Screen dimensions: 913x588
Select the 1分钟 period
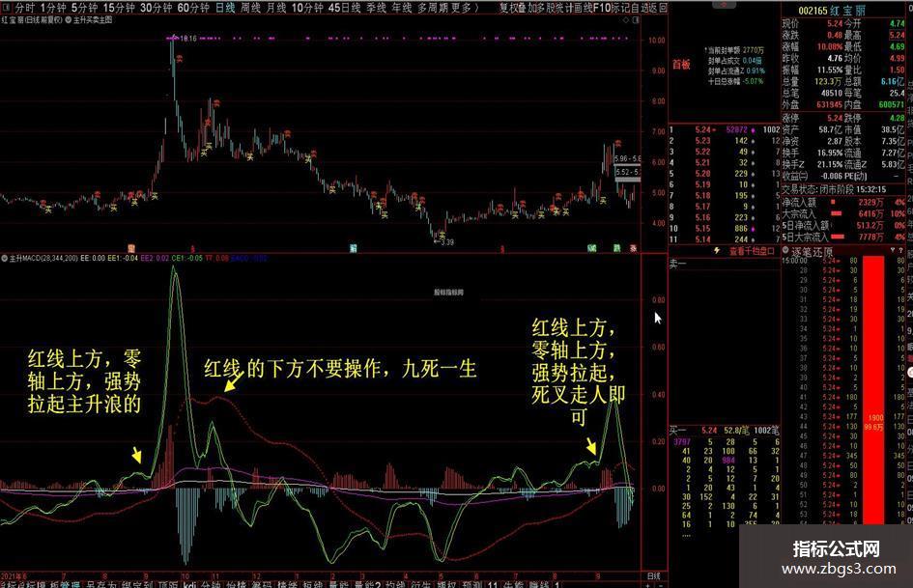(53, 8)
